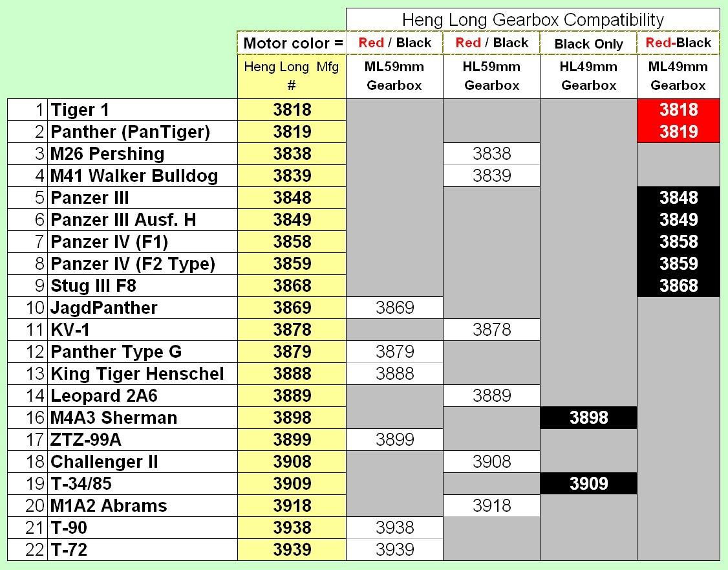Select the Panzer III name in row 5
The width and height of the screenshot is (728, 570).
click(142, 197)
